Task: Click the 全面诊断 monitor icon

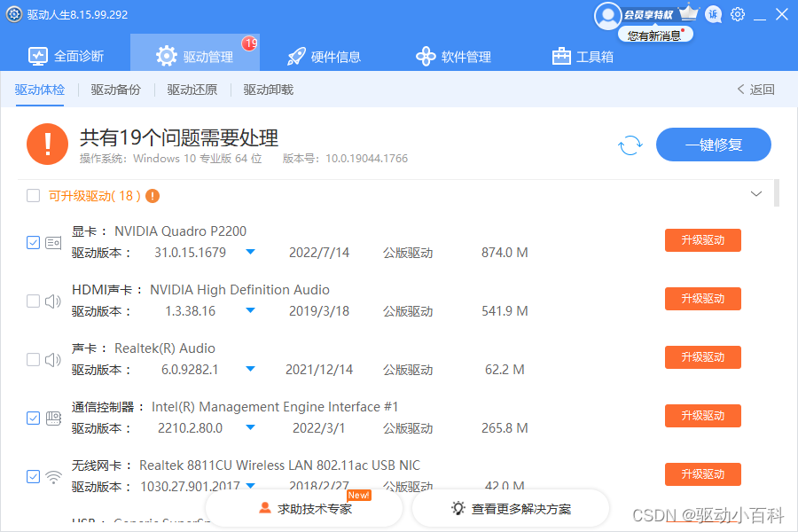Action: click(38, 57)
